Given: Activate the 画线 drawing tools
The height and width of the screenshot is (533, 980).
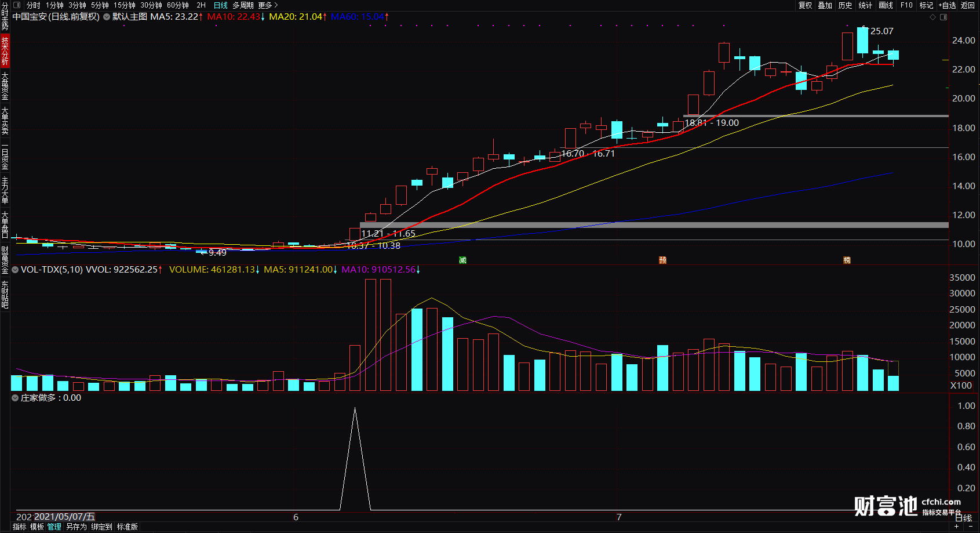Looking at the screenshot, I should (x=886, y=5).
